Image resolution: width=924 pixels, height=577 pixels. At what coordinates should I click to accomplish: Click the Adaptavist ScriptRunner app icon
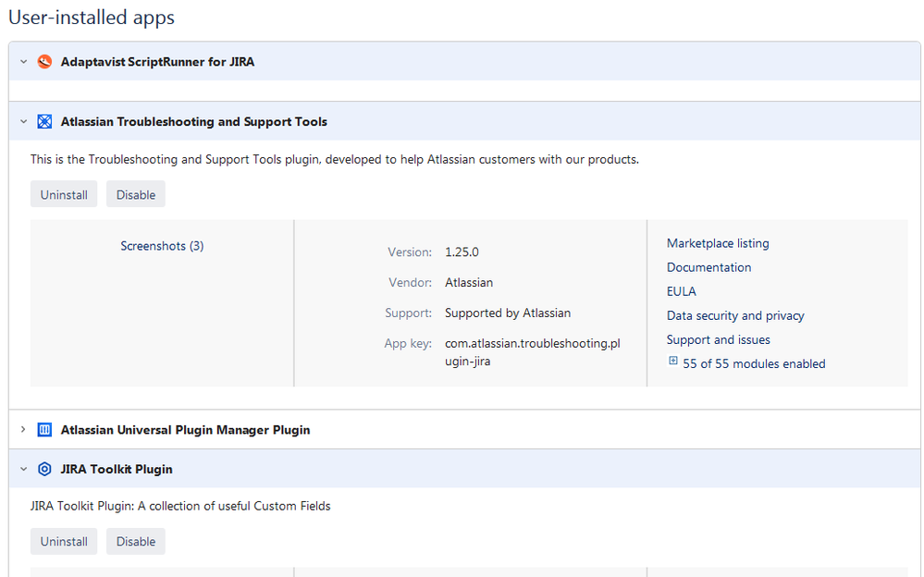[44, 61]
